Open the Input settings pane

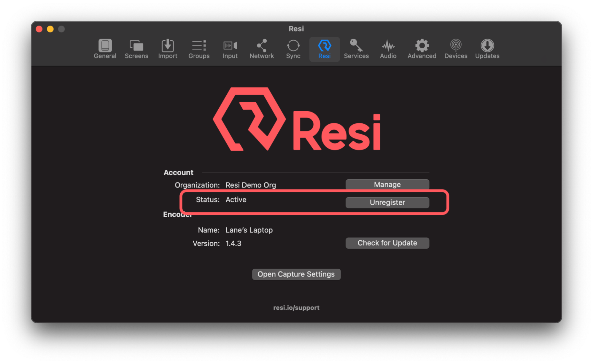pos(230,49)
